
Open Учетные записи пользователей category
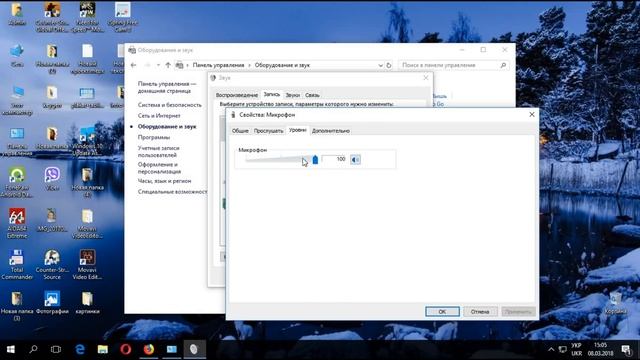pyautogui.click(x=158, y=151)
